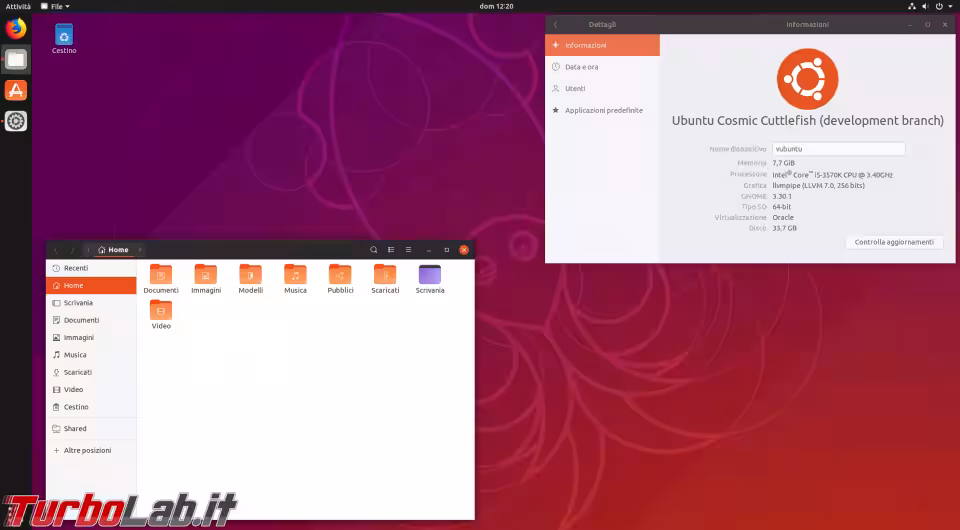Select Cestino in Files sidebar
The width and height of the screenshot is (960, 530).
(91, 407)
